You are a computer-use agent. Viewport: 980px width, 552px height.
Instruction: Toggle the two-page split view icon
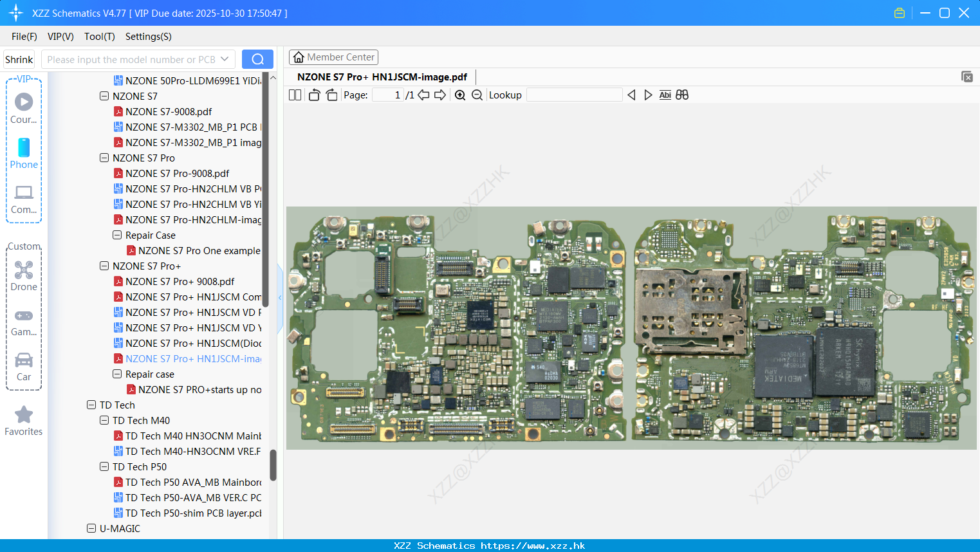[295, 95]
